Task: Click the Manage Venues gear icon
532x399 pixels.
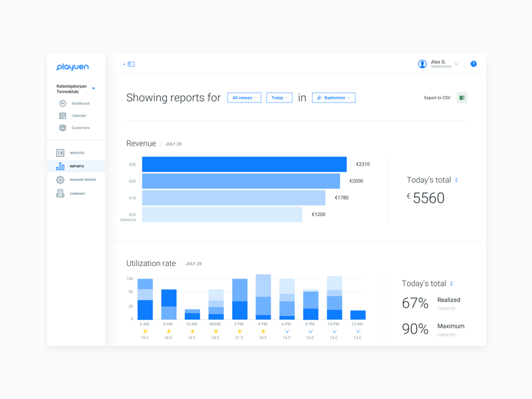Action: [x=61, y=180]
